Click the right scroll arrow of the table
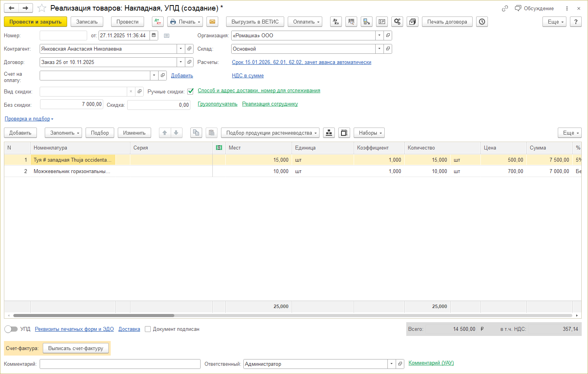 click(577, 316)
